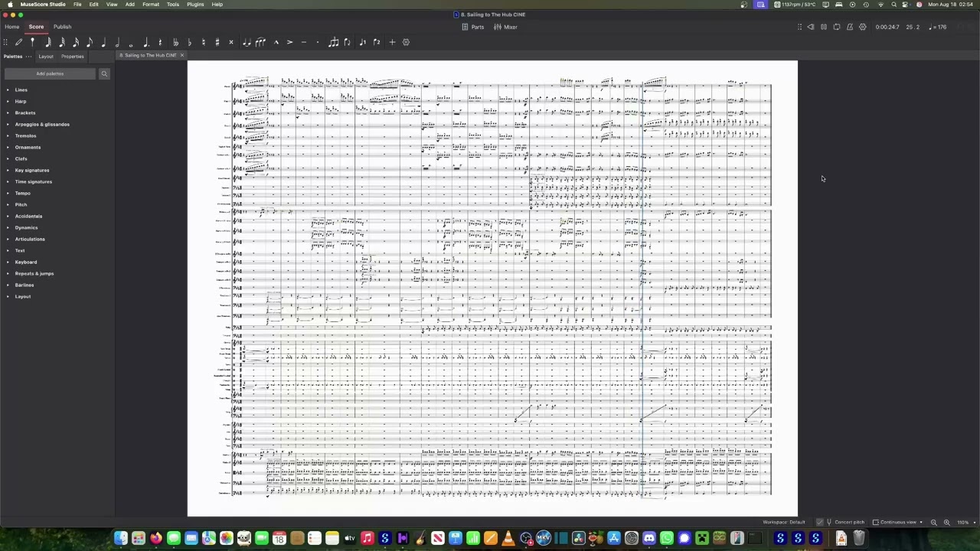Apply sharp accidental in toolbar
The height and width of the screenshot is (551, 980).
[217, 42]
